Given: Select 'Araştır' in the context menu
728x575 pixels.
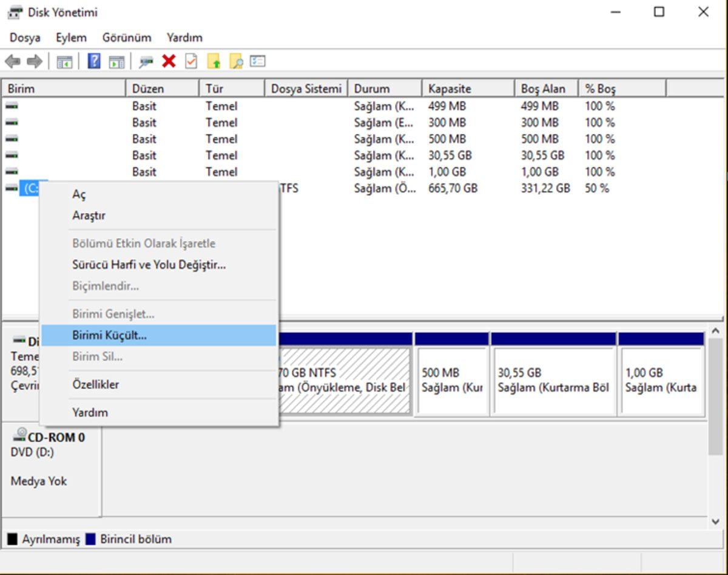Looking at the screenshot, I should (x=89, y=216).
